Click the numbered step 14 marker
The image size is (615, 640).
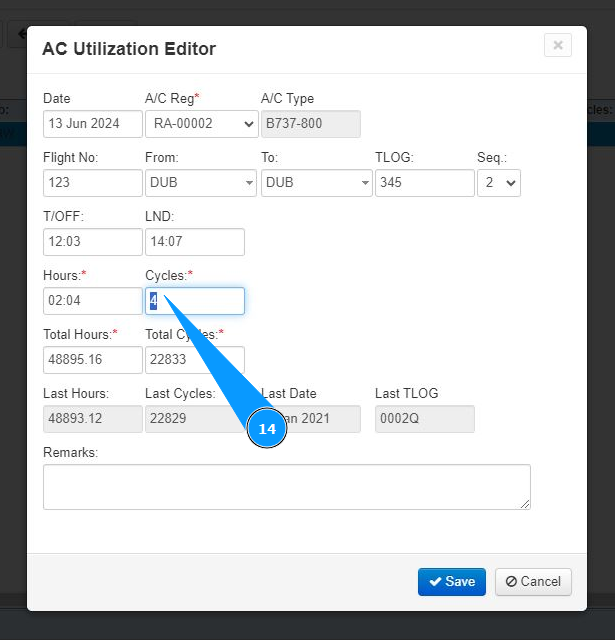click(x=267, y=429)
